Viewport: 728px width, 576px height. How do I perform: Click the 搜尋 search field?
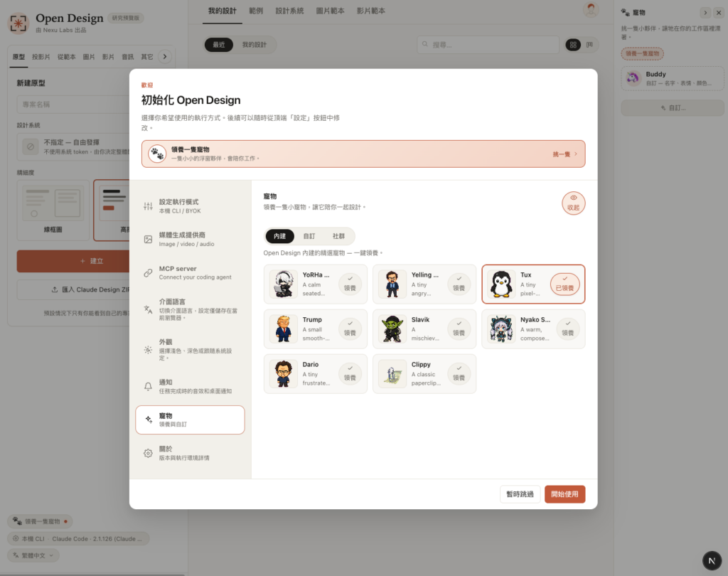tap(488, 45)
